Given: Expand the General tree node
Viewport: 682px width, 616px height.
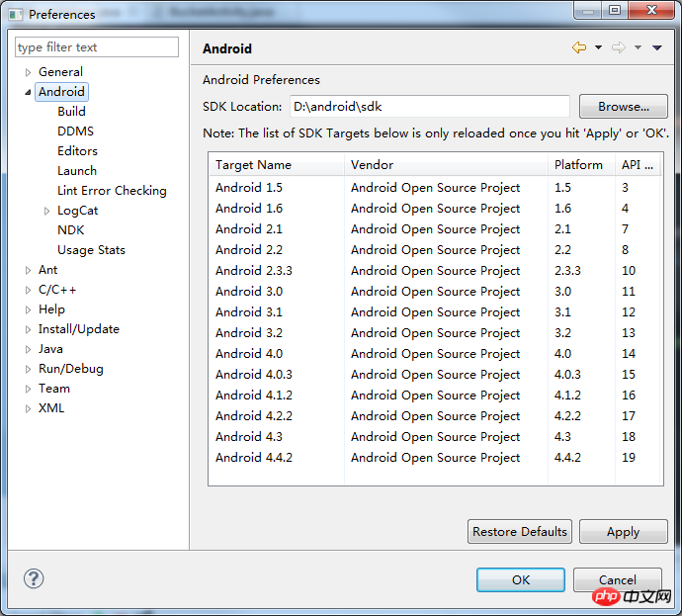Looking at the screenshot, I should (28, 72).
